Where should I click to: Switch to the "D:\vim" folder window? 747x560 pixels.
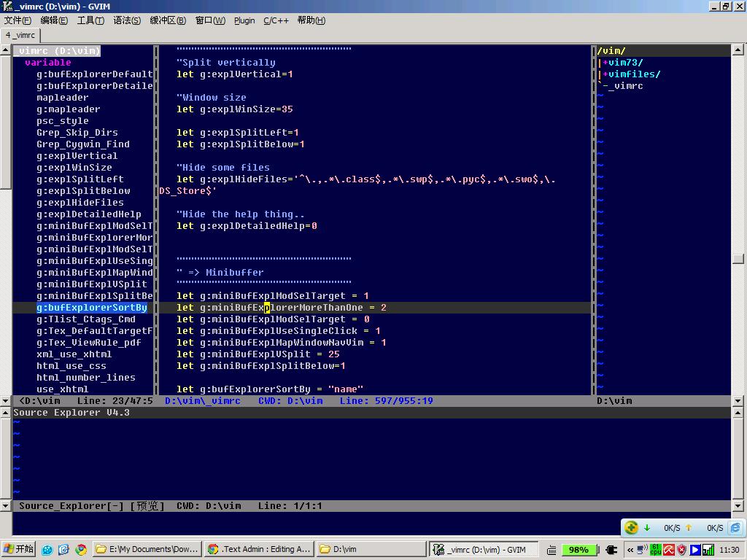pyautogui.click(x=371, y=549)
